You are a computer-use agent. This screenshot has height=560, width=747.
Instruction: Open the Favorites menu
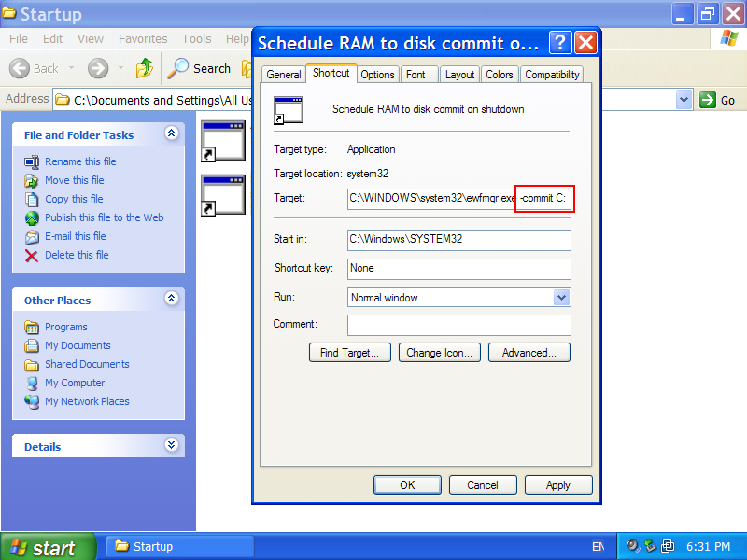143,38
